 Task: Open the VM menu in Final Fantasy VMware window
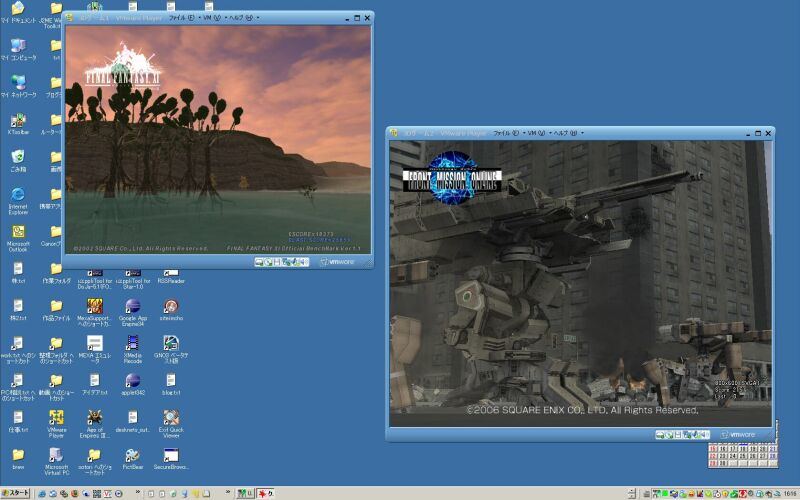212,18
